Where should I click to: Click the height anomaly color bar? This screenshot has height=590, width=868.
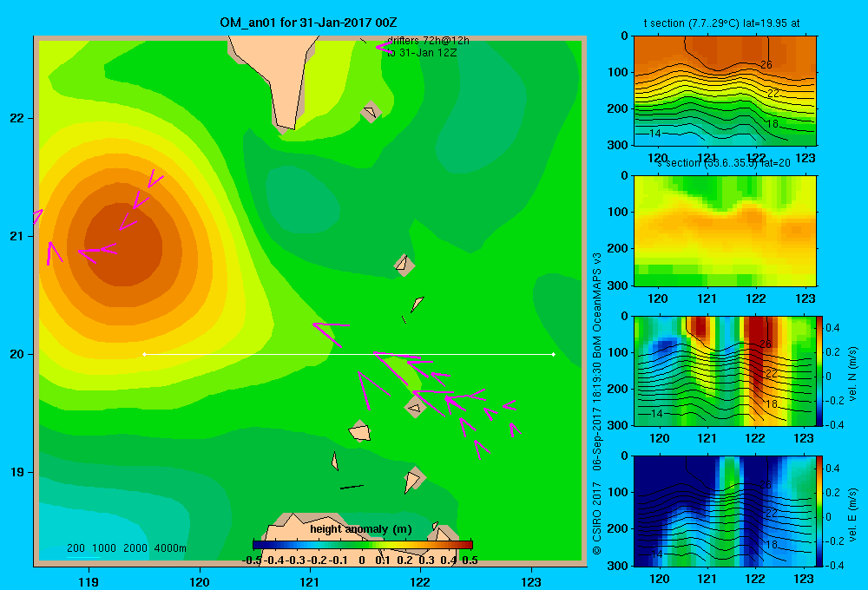pyautogui.click(x=363, y=545)
